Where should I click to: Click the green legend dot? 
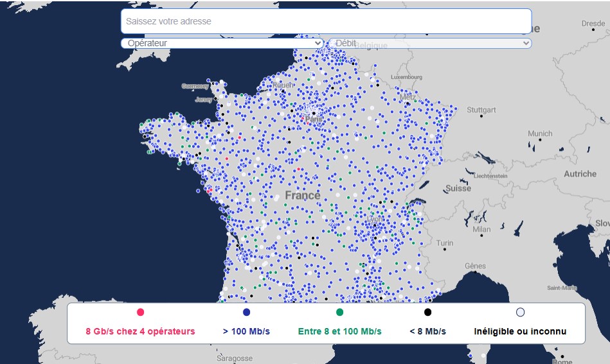tap(339, 312)
